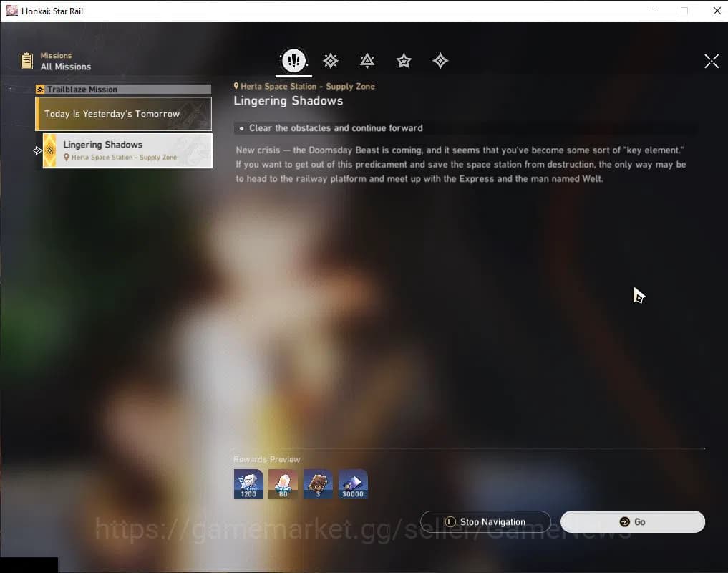
Task: View the 80 Stellar Jade reward icon
Action: [283, 483]
